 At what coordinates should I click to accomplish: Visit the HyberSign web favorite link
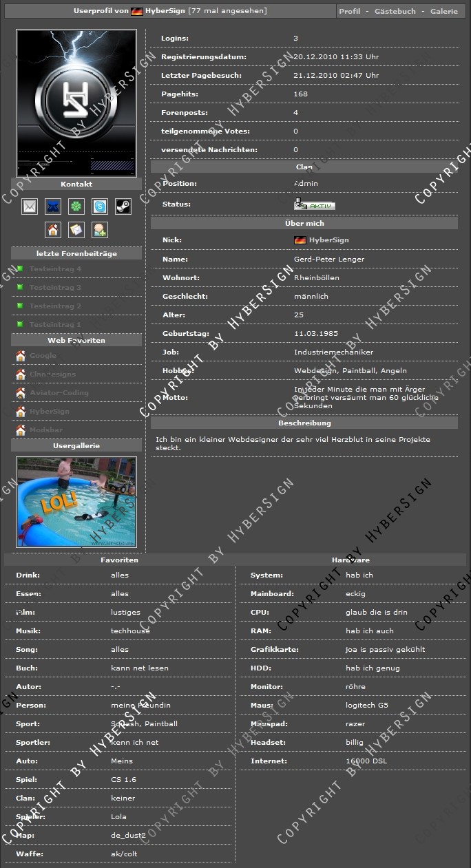pyautogui.click(x=50, y=412)
